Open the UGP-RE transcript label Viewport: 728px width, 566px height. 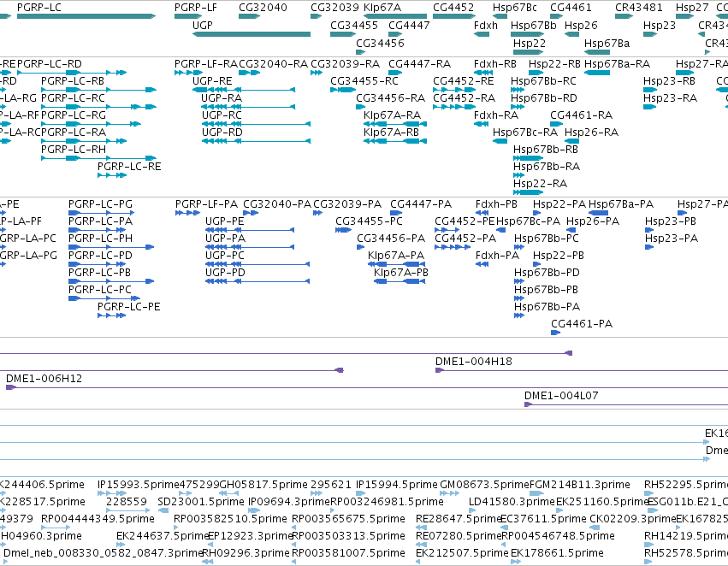212,80
